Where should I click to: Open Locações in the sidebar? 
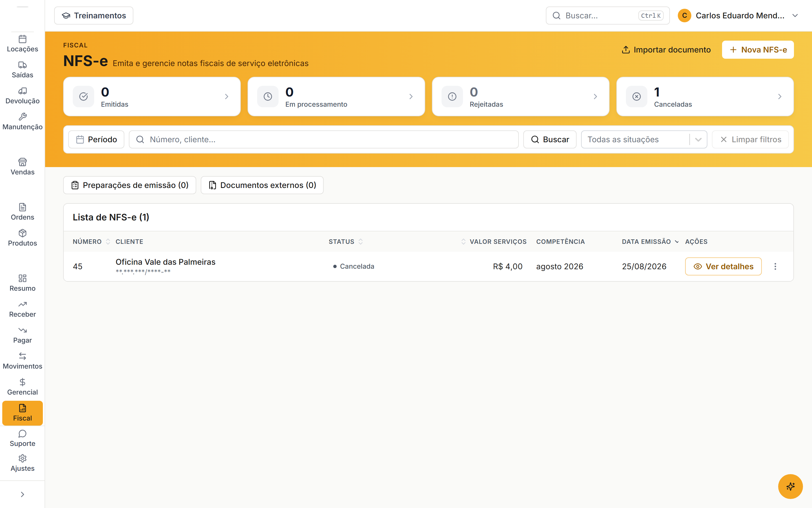23,44
